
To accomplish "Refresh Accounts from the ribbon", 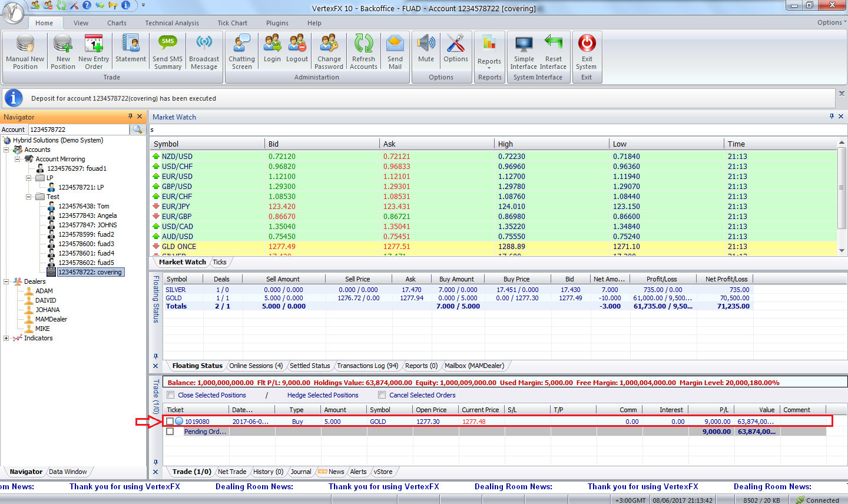I will tap(363, 52).
